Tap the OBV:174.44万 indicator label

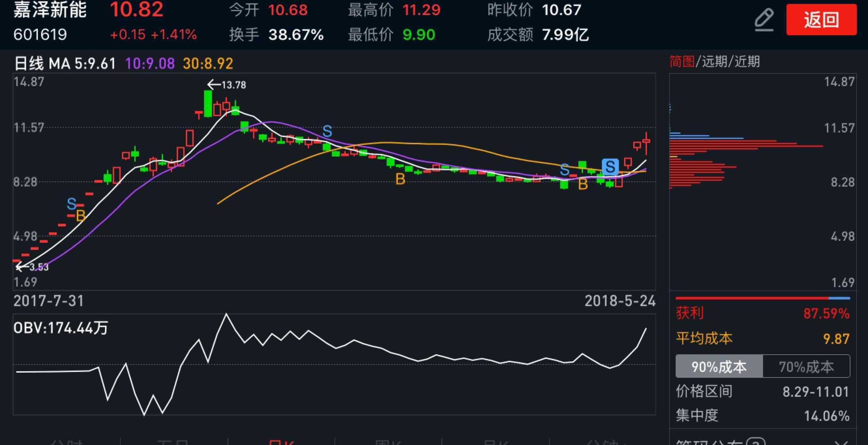pyautogui.click(x=61, y=328)
